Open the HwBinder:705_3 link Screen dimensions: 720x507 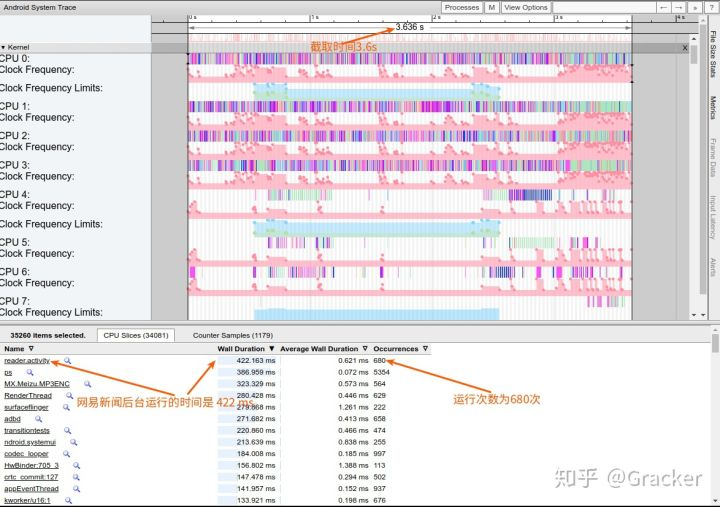click(31, 466)
